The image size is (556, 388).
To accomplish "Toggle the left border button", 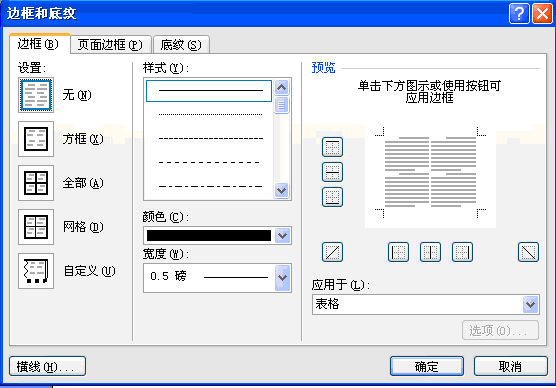I will [398, 252].
